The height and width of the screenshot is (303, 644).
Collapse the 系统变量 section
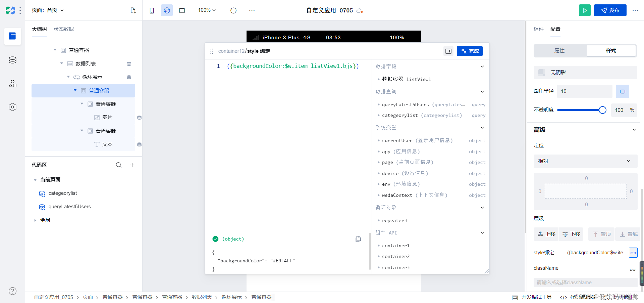click(482, 128)
